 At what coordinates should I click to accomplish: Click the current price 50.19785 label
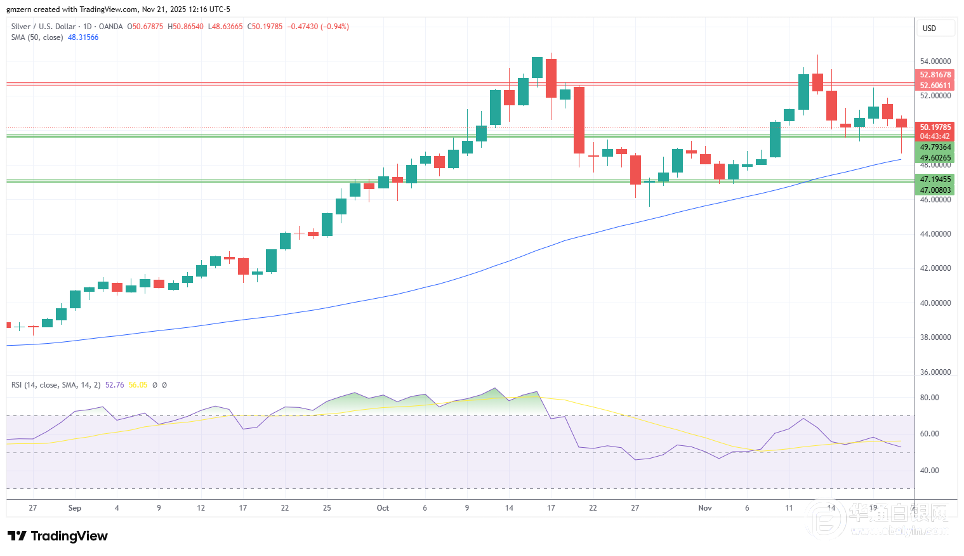935,127
